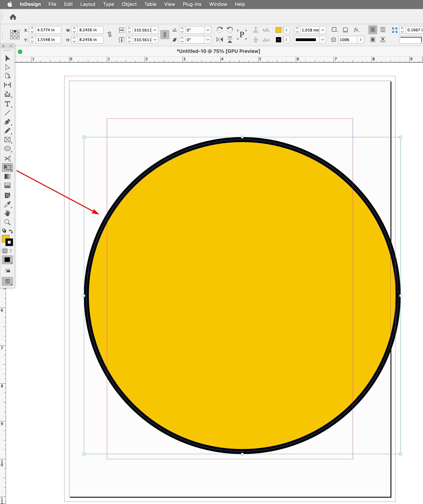Expand the rotation angle dropdown

(x=208, y=30)
